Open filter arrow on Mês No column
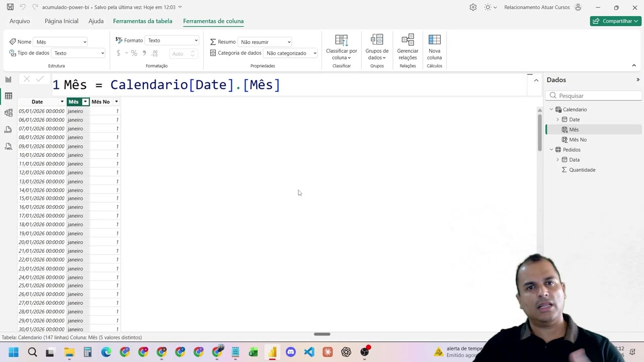The image size is (644, 362). 116,102
